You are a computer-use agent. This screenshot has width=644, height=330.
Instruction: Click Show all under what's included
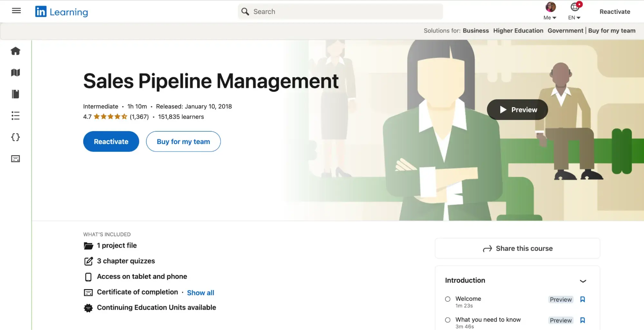pos(200,293)
